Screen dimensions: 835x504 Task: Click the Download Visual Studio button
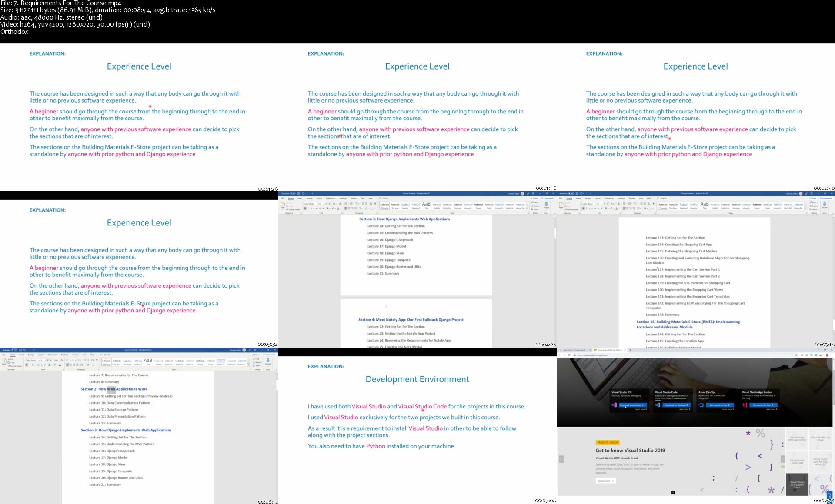(632, 405)
